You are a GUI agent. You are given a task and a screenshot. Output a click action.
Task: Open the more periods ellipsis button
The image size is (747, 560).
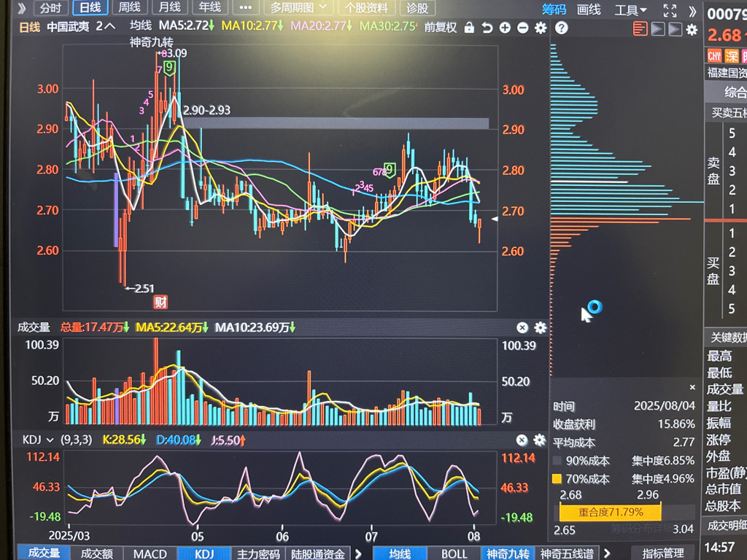pyautogui.click(x=245, y=7)
